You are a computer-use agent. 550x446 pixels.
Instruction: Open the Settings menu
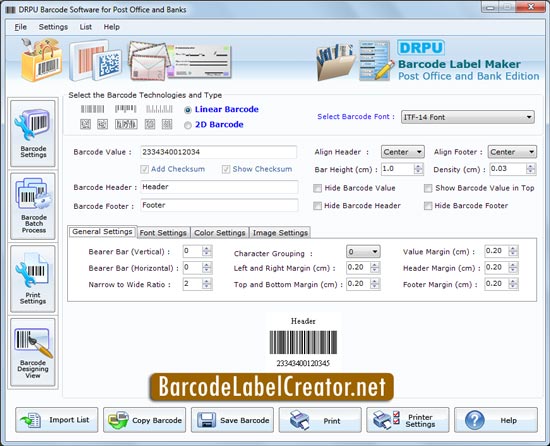coord(53,27)
